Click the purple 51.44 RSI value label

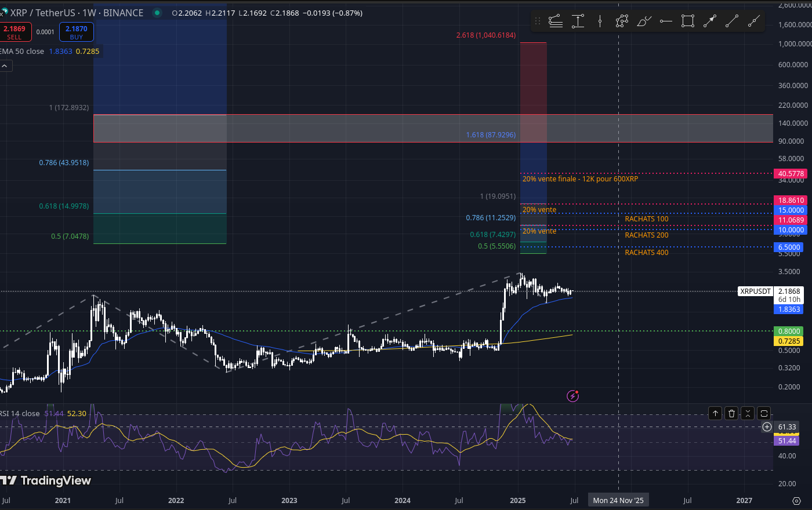coord(787,441)
